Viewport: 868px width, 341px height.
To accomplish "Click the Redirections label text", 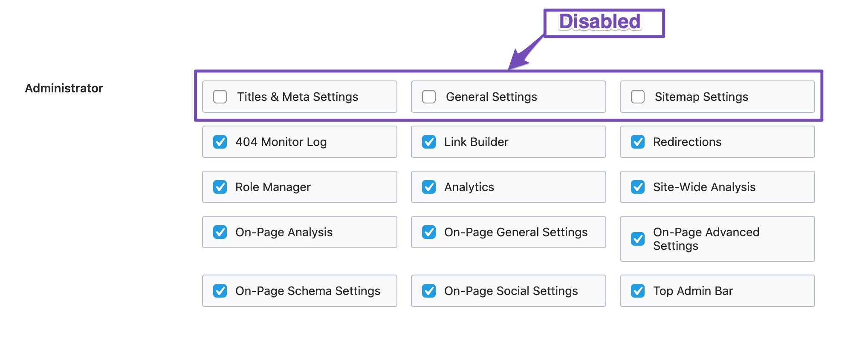I will 687,142.
